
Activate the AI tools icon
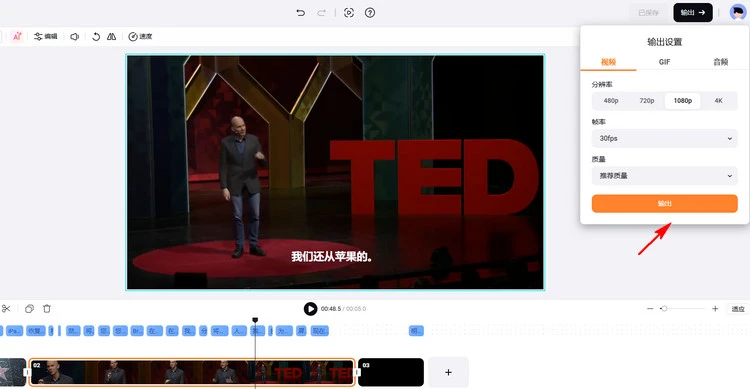[x=17, y=36]
